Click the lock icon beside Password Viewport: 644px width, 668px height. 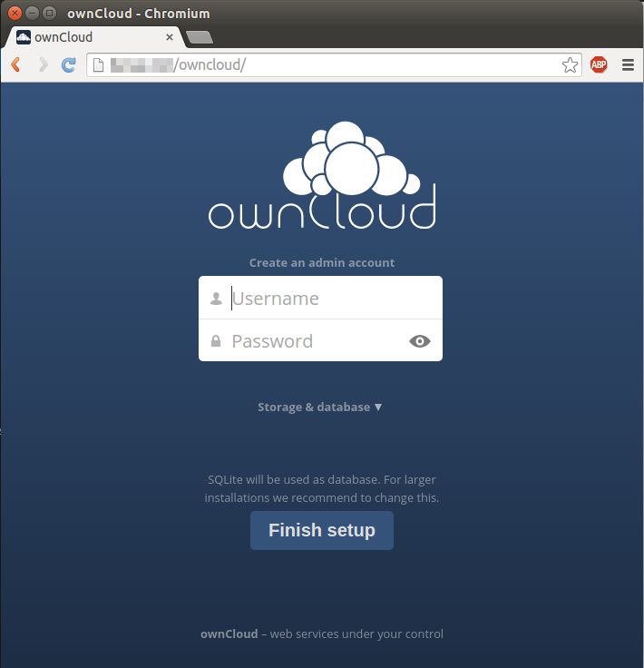[x=216, y=341]
